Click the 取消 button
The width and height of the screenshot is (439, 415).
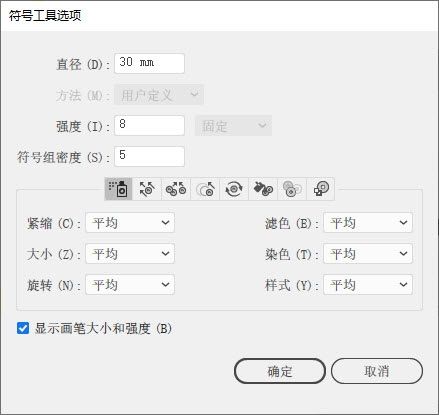[377, 371]
